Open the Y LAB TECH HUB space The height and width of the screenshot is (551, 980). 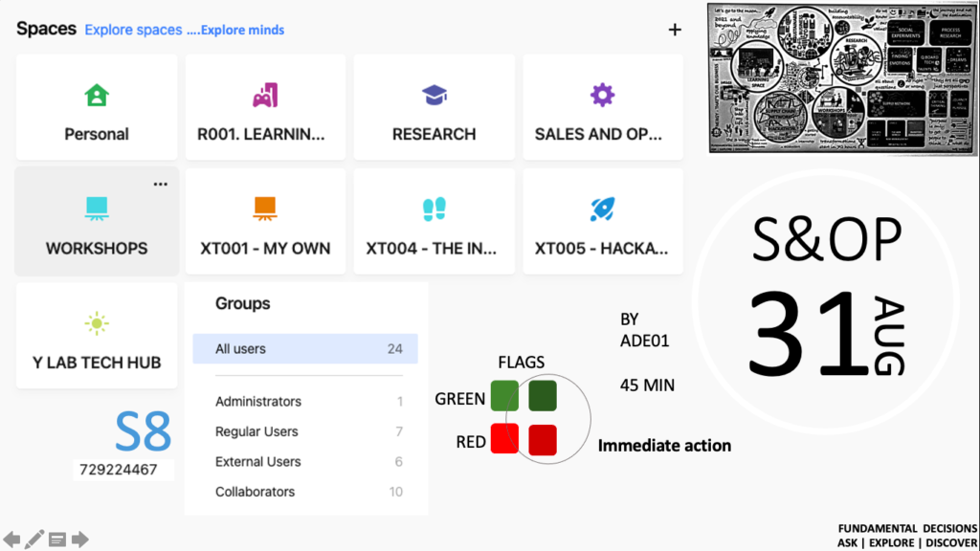click(97, 336)
